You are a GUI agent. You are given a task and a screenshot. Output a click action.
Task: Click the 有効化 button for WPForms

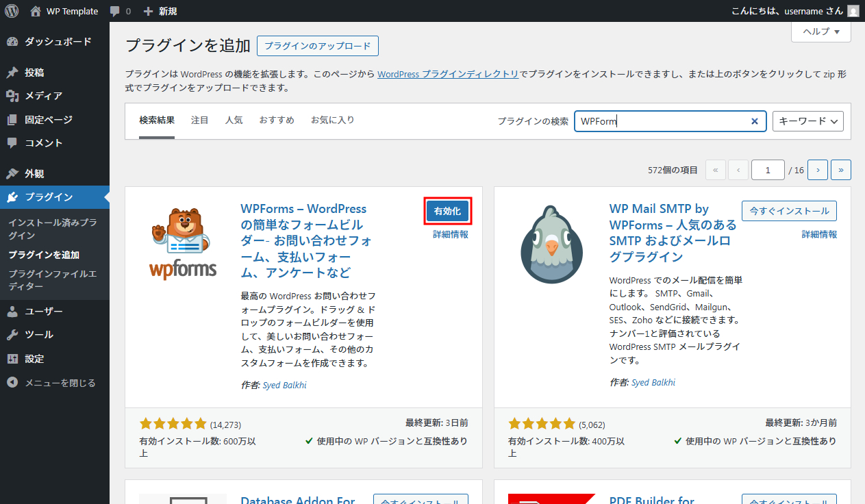click(447, 212)
